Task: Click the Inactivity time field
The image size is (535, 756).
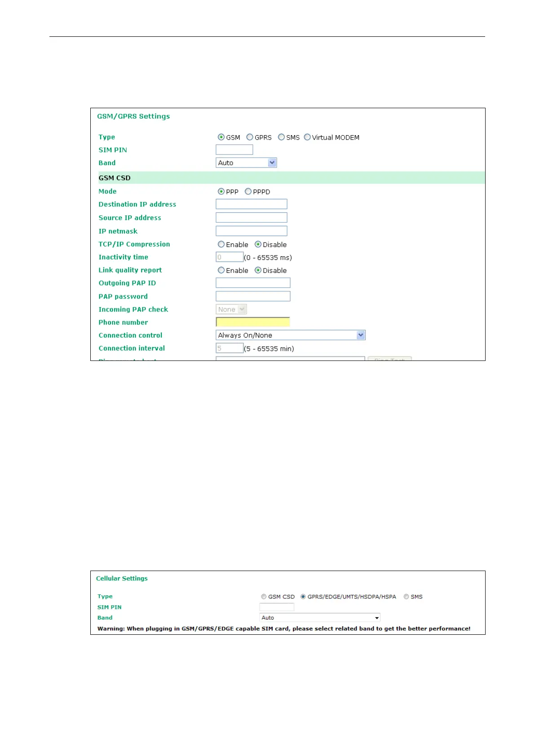Action: click(230, 257)
